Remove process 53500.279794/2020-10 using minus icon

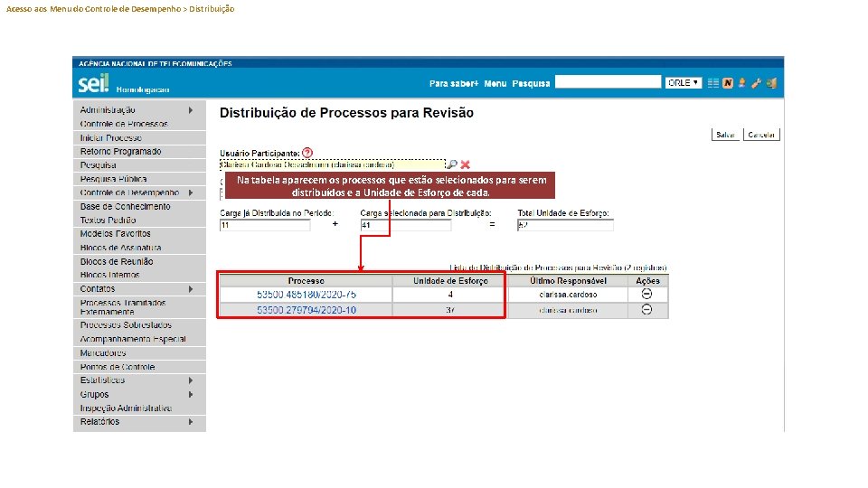(x=646, y=310)
